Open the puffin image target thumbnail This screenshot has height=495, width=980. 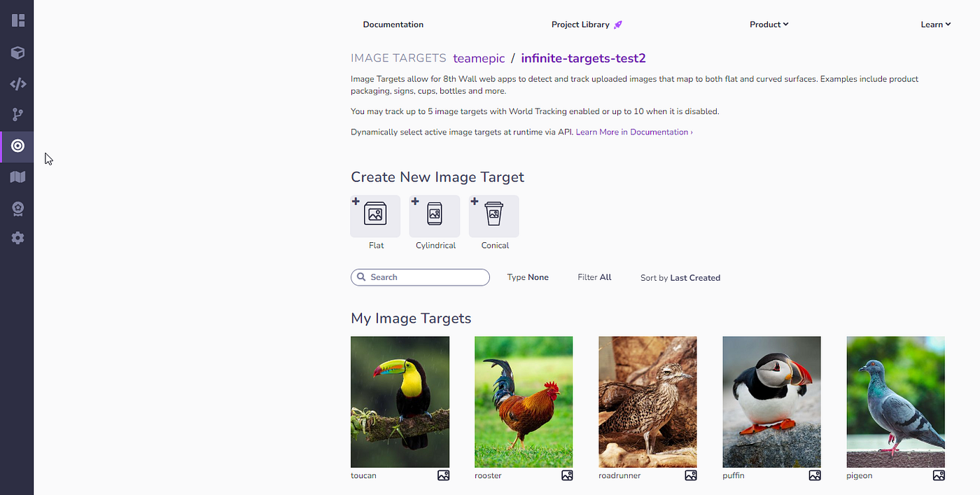(x=771, y=402)
